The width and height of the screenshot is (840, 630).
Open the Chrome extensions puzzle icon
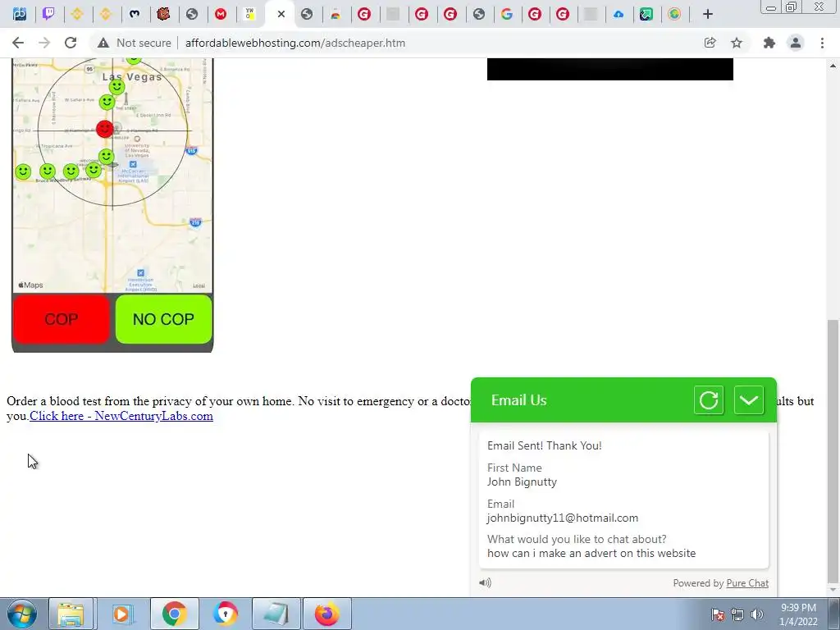[x=769, y=43]
